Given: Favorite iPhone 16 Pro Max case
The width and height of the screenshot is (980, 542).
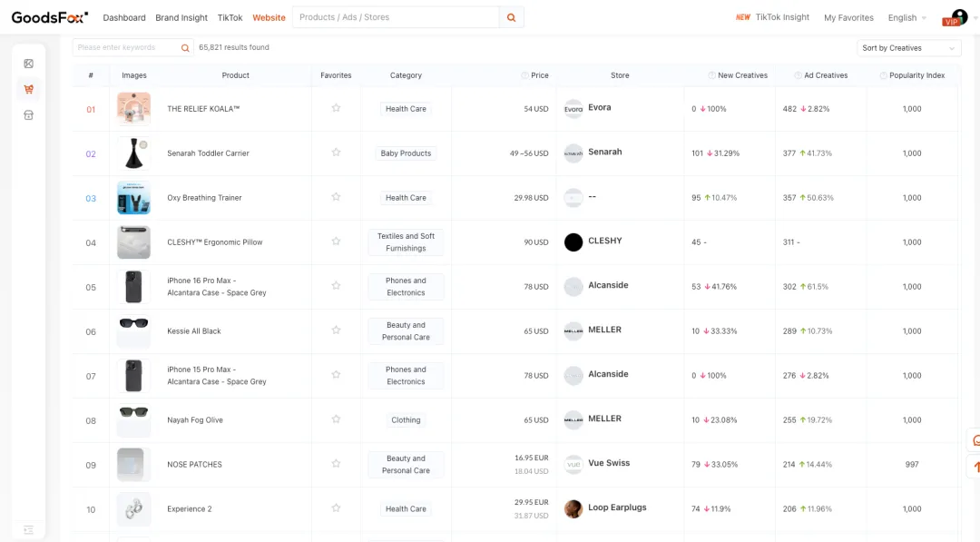Looking at the screenshot, I should tap(337, 286).
